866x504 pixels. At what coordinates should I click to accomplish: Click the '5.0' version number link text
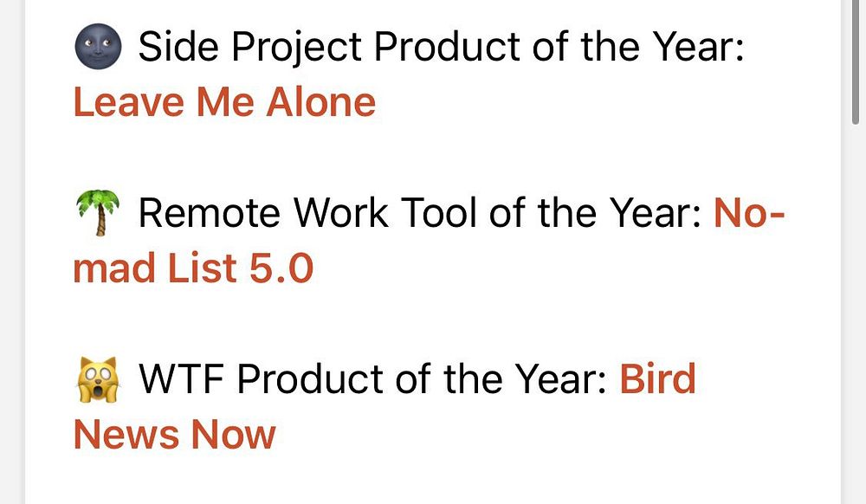(x=281, y=268)
